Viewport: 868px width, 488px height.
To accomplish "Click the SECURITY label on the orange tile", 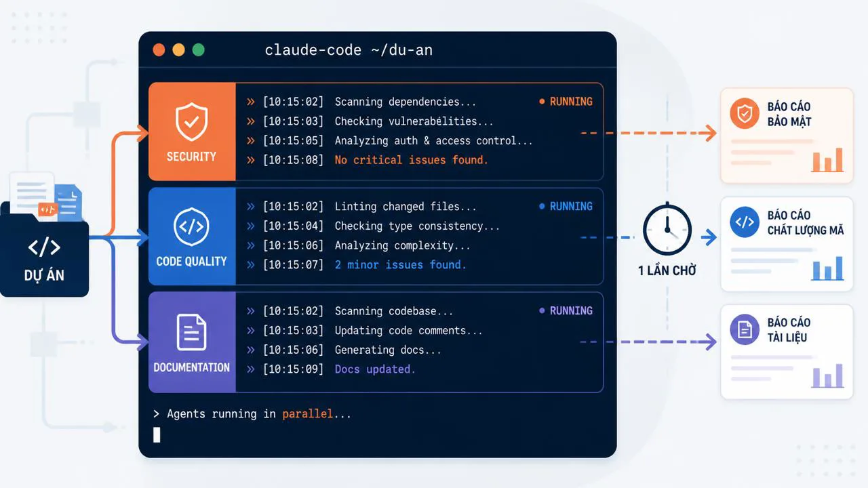I will [191, 157].
